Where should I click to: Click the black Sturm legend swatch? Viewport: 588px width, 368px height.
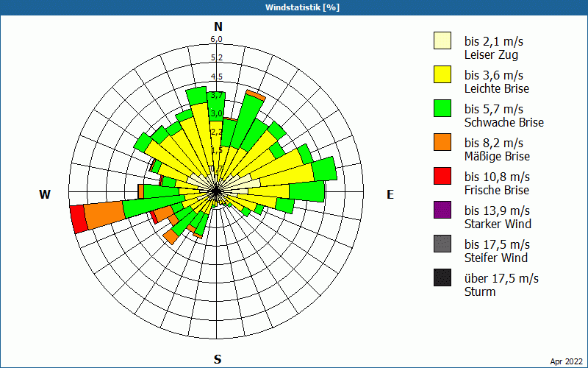pyautogui.click(x=442, y=277)
